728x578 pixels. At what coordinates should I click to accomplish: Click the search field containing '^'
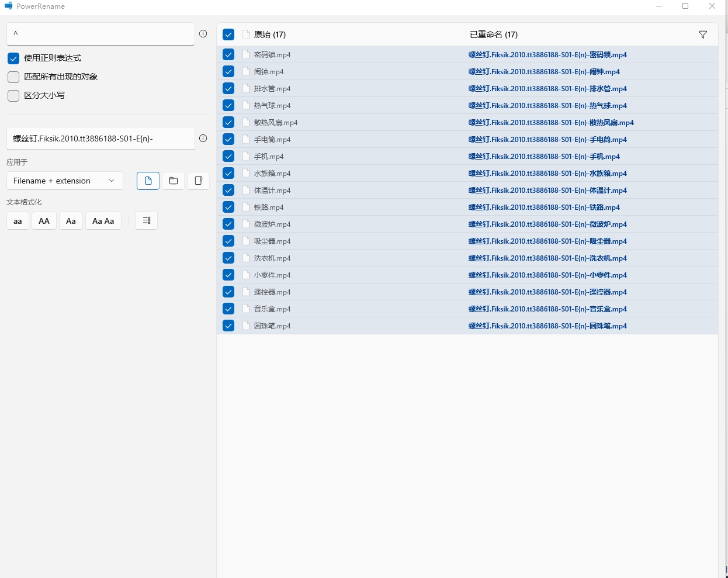[x=100, y=34]
